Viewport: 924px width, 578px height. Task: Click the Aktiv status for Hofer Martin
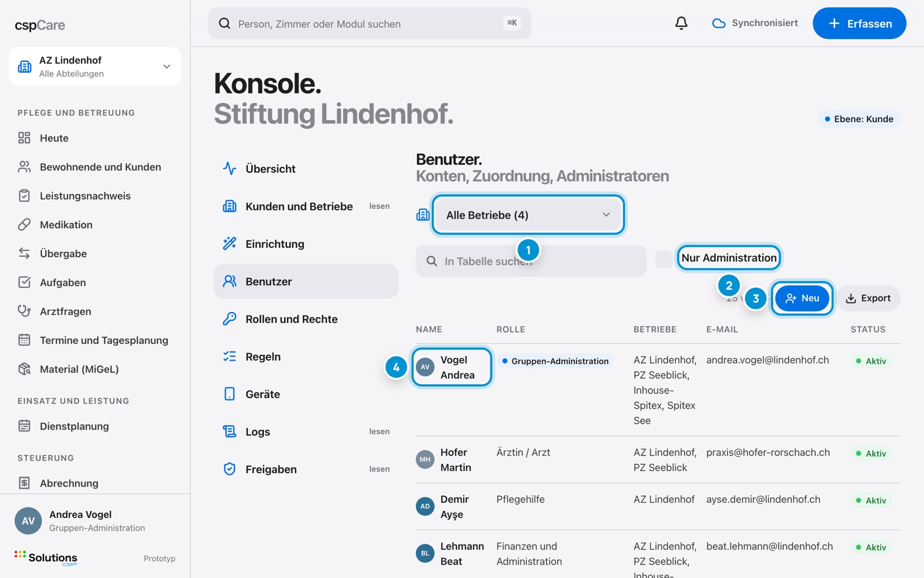pyautogui.click(x=871, y=454)
